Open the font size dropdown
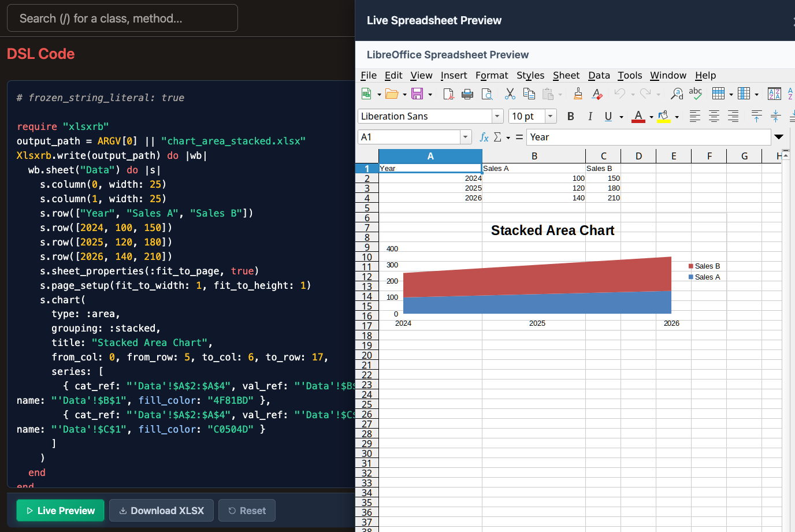 tap(550, 116)
